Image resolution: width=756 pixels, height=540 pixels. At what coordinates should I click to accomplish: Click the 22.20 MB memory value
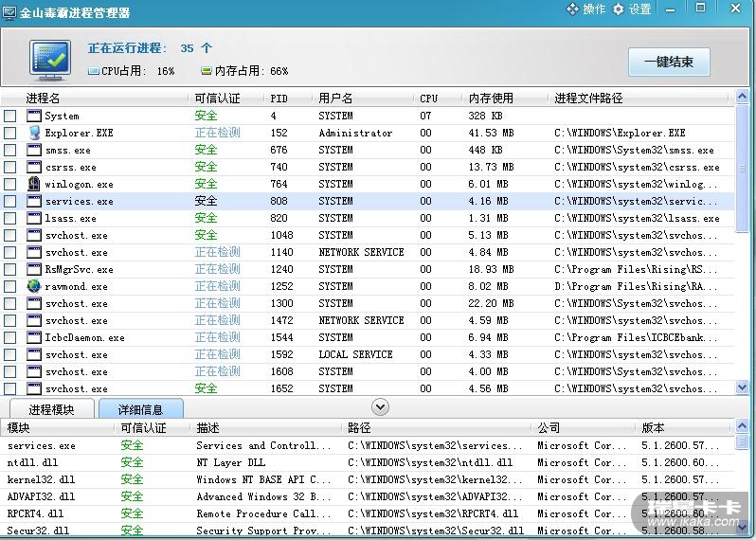(x=491, y=303)
